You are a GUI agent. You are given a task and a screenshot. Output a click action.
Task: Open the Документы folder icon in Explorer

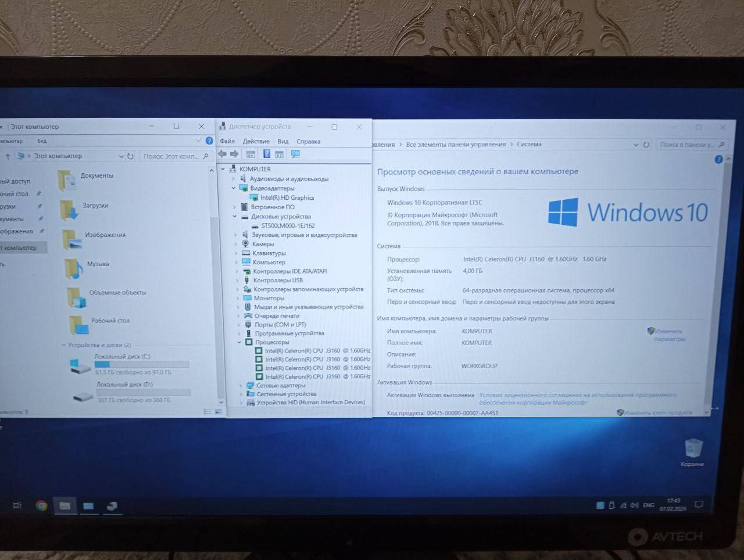(x=67, y=180)
